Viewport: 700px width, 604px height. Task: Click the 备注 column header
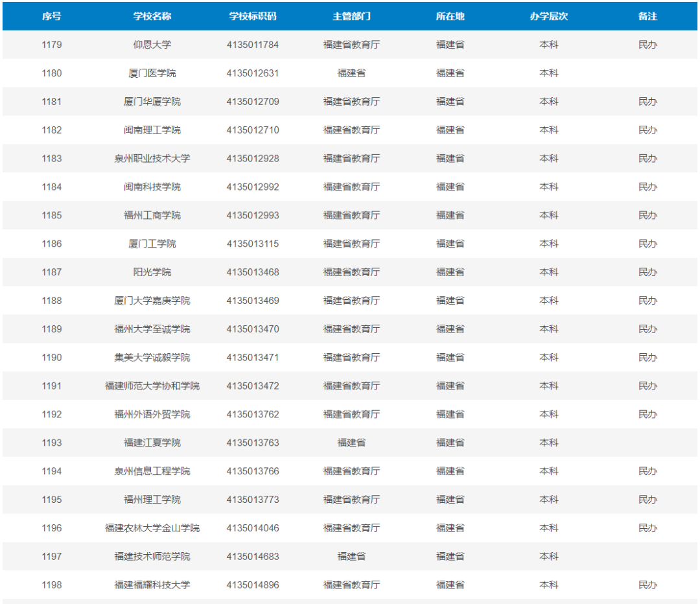(648, 17)
